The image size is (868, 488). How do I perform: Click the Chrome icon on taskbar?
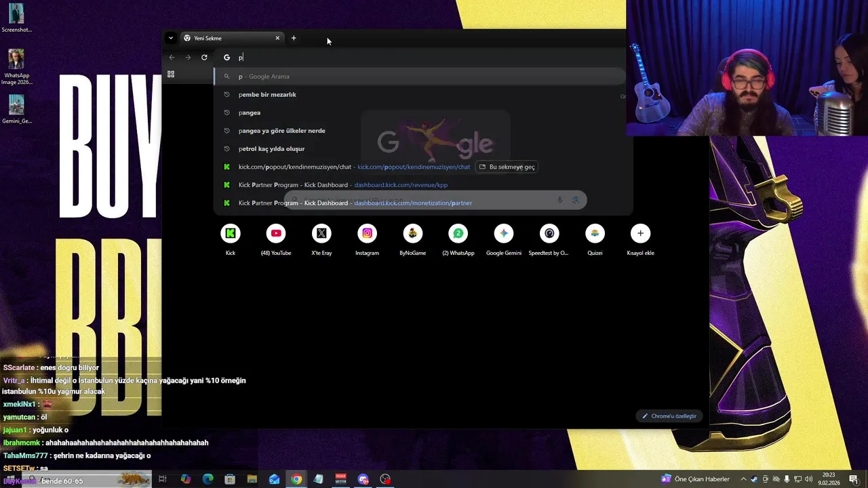pyautogui.click(x=296, y=479)
